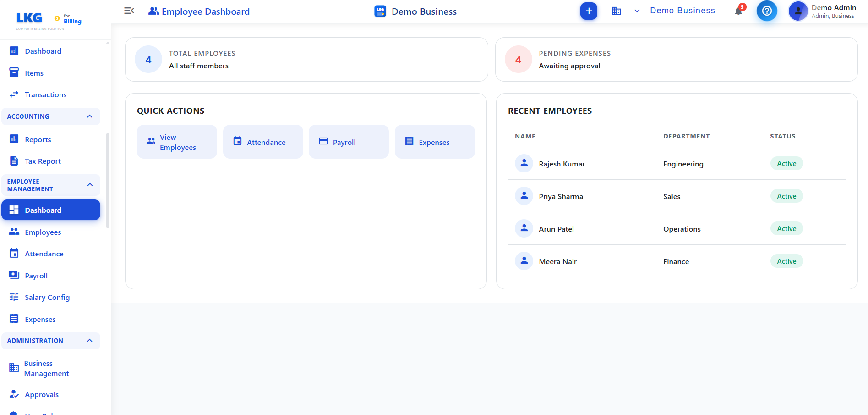Click the Sales department cell
868x415 pixels.
click(x=671, y=196)
